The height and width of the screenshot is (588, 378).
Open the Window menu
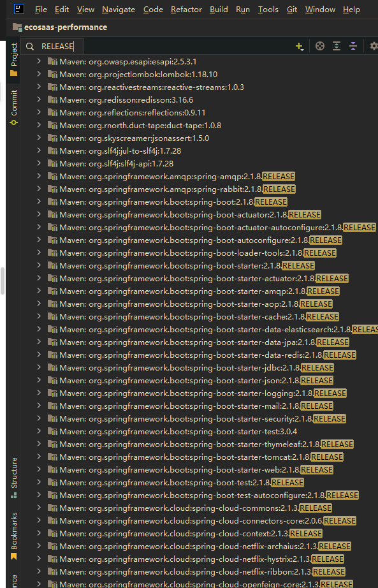pyautogui.click(x=320, y=10)
